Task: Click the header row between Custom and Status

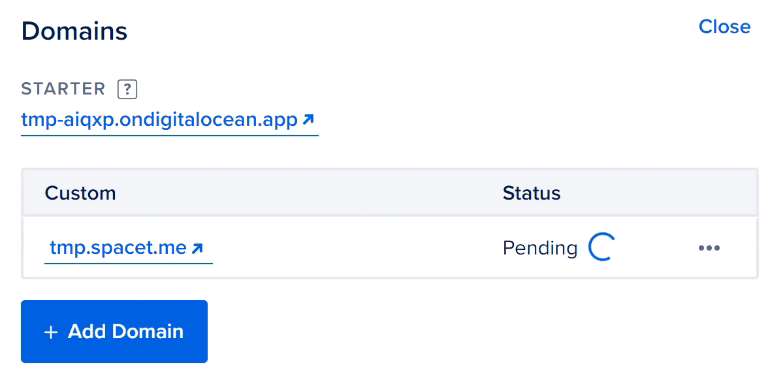Action: 309,193
